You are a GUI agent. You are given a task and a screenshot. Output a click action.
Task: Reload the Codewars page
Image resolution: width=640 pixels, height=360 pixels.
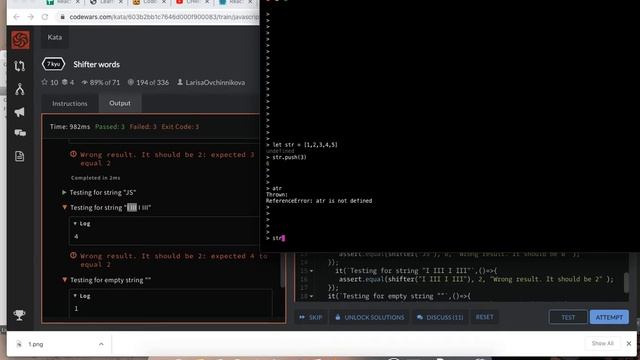(x=45, y=17)
